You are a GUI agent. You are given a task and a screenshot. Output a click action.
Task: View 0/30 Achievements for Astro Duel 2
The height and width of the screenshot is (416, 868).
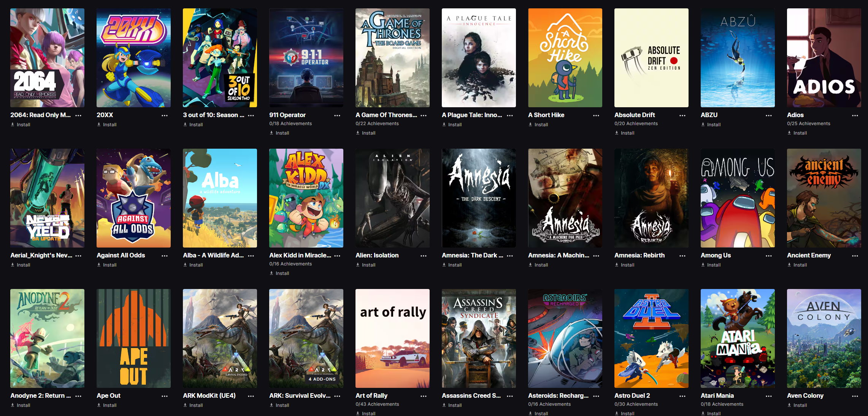(x=636, y=404)
